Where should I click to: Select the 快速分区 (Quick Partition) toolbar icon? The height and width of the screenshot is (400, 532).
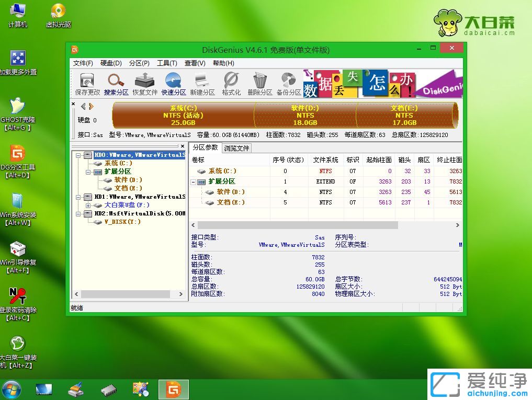point(174,83)
